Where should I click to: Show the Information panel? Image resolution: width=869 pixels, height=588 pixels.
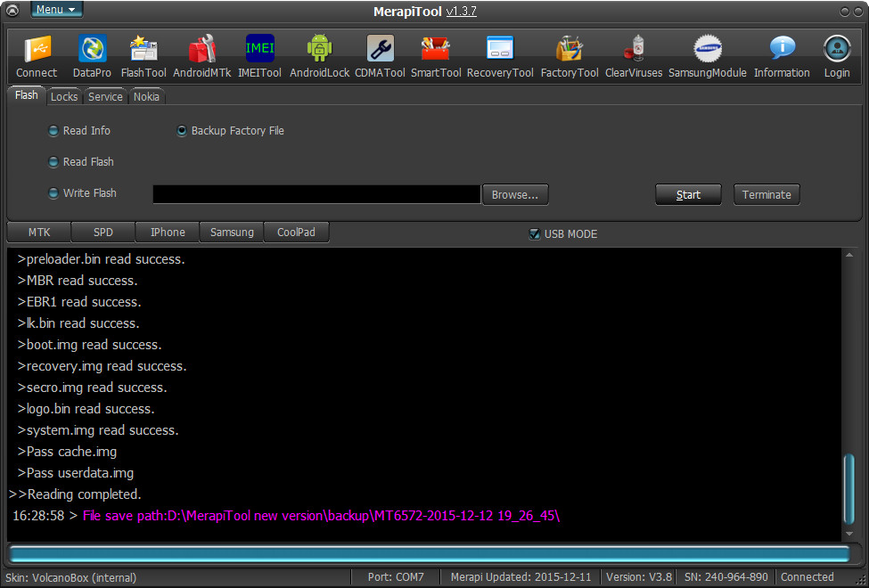[782, 49]
